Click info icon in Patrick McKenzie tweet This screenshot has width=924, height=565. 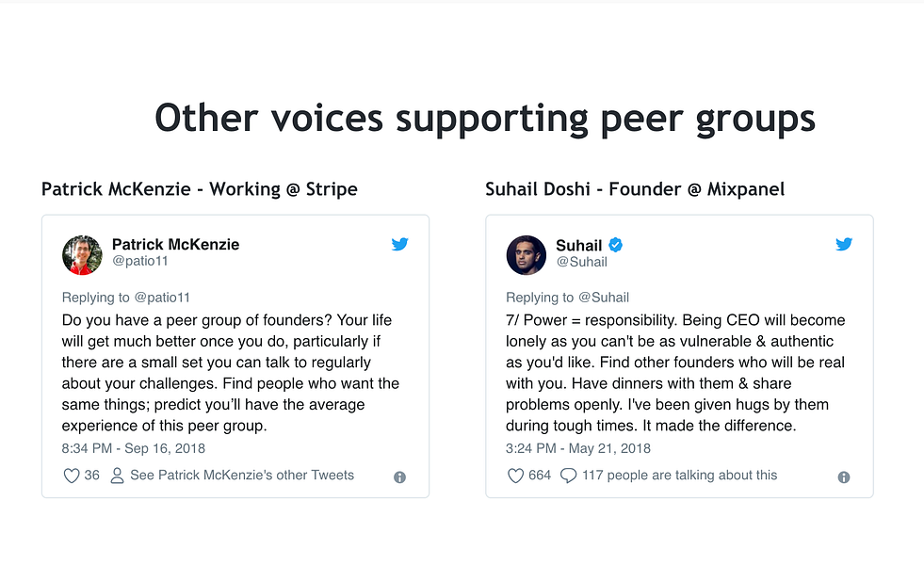pos(399,477)
